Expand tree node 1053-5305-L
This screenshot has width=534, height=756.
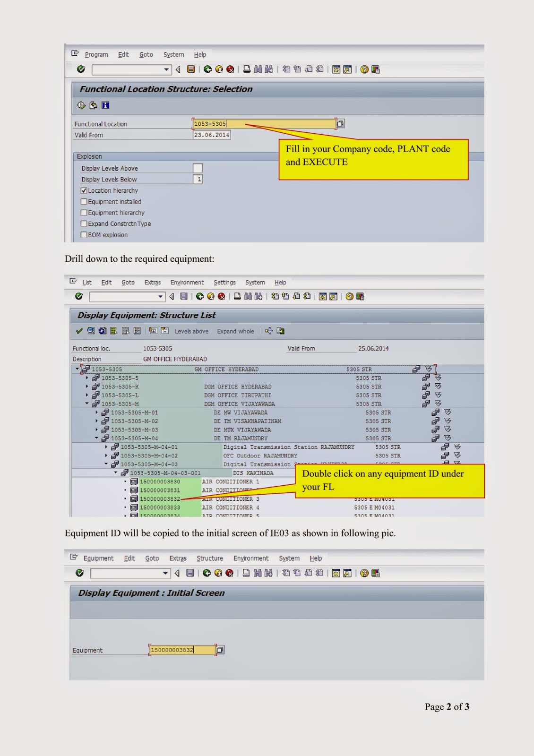pyautogui.click(x=87, y=395)
